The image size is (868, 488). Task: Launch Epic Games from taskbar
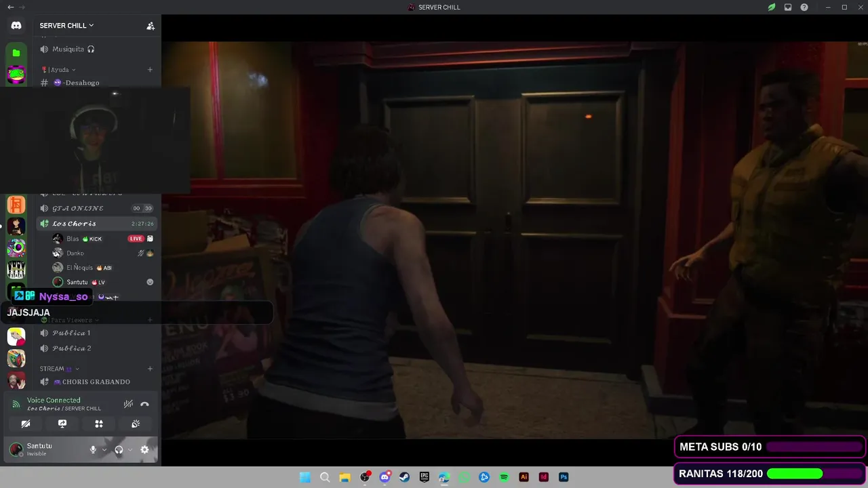click(425, 477)
